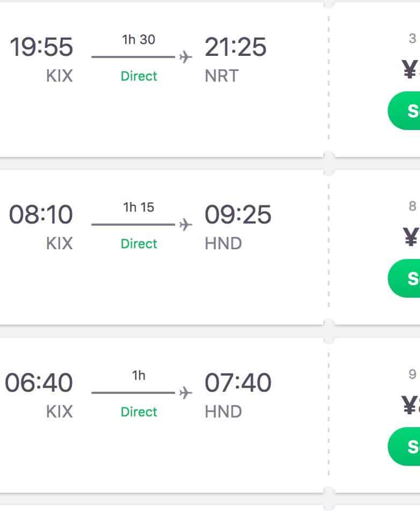
Task: Click the 07:40 arrival time
Action: [238, 383]
